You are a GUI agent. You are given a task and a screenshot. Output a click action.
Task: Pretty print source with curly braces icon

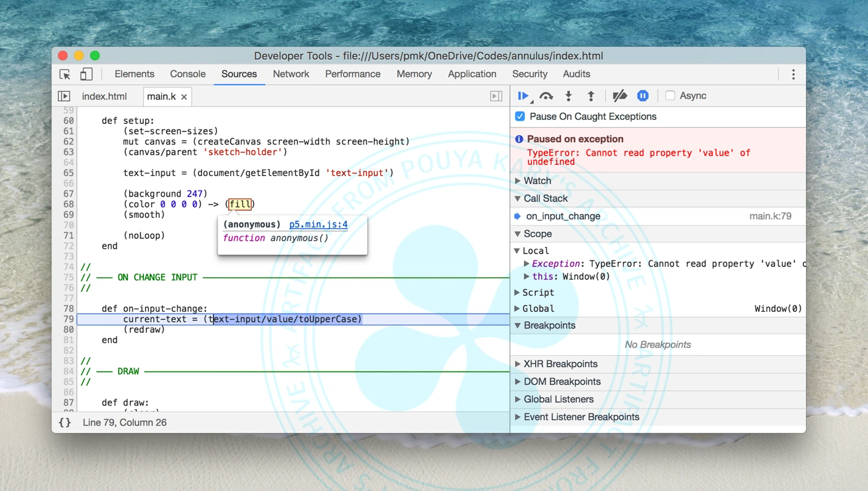65,422
